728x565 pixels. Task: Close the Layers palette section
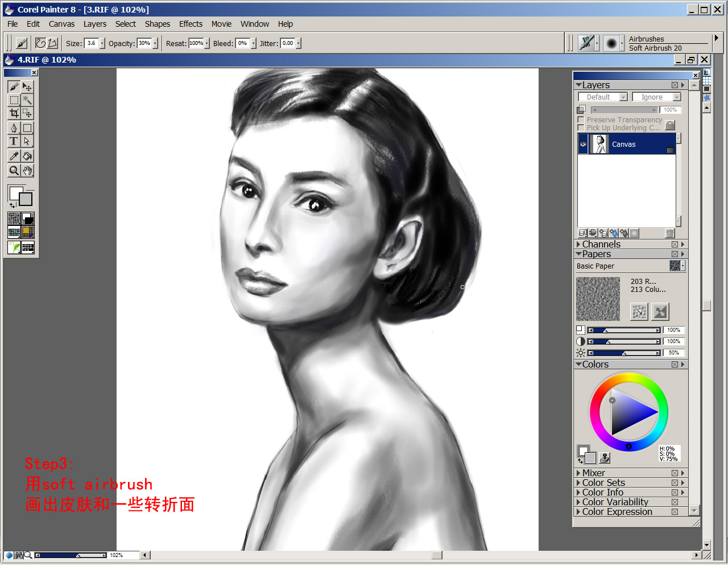coord(675,85)
